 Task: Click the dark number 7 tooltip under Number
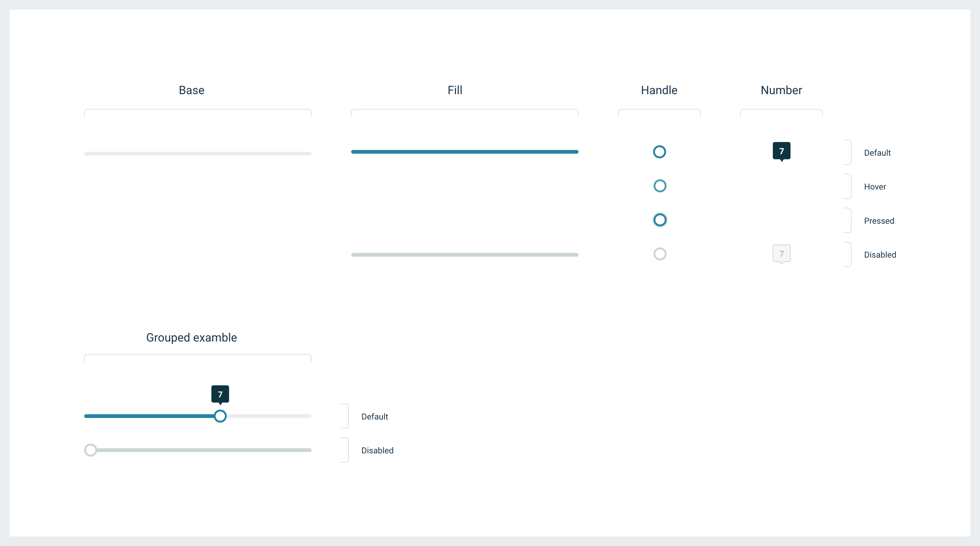782,151
